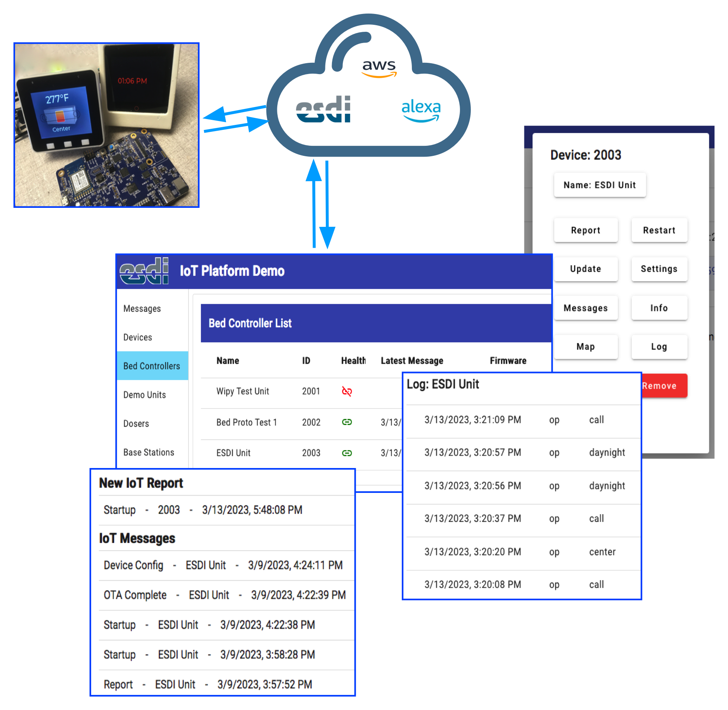
Task: Select the Wipy Test Unit row name
Action: (x=243, y=391)
